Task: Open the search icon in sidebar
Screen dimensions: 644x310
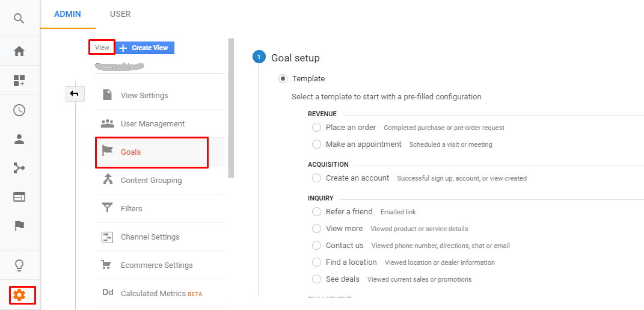Action: (19, 19)
